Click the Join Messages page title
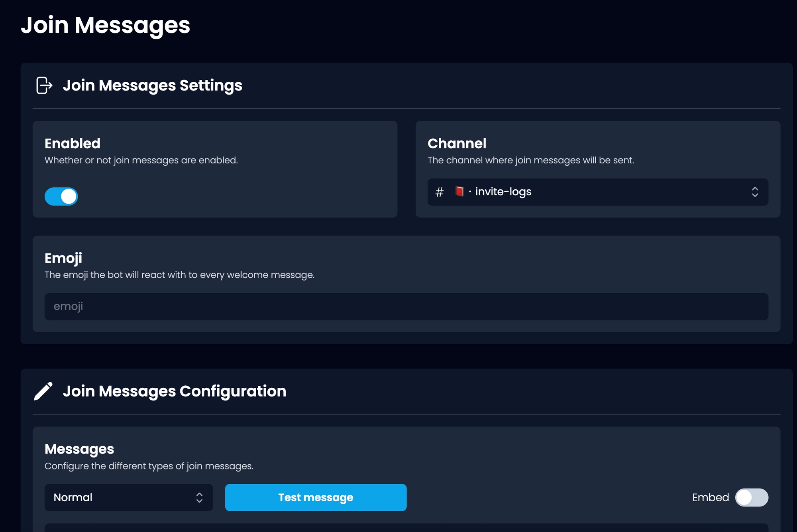The width and height of the screenshot is (797, 532). click(106, 25)
